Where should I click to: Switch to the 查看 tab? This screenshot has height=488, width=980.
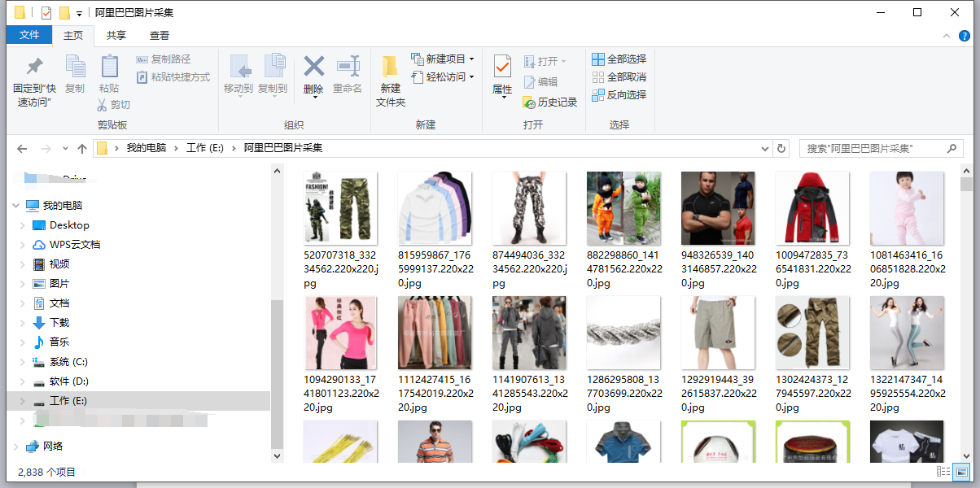(160, 36)
